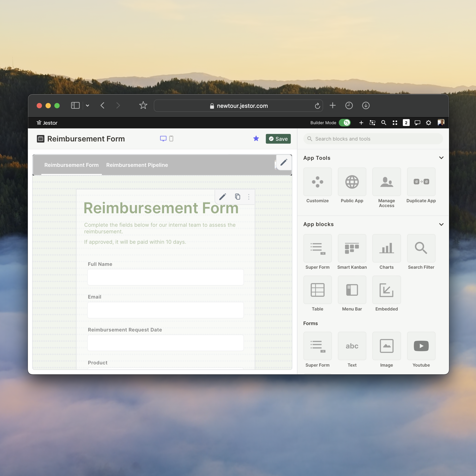
Task: Add the Smart Kanban block
Action: pos(352,248)
